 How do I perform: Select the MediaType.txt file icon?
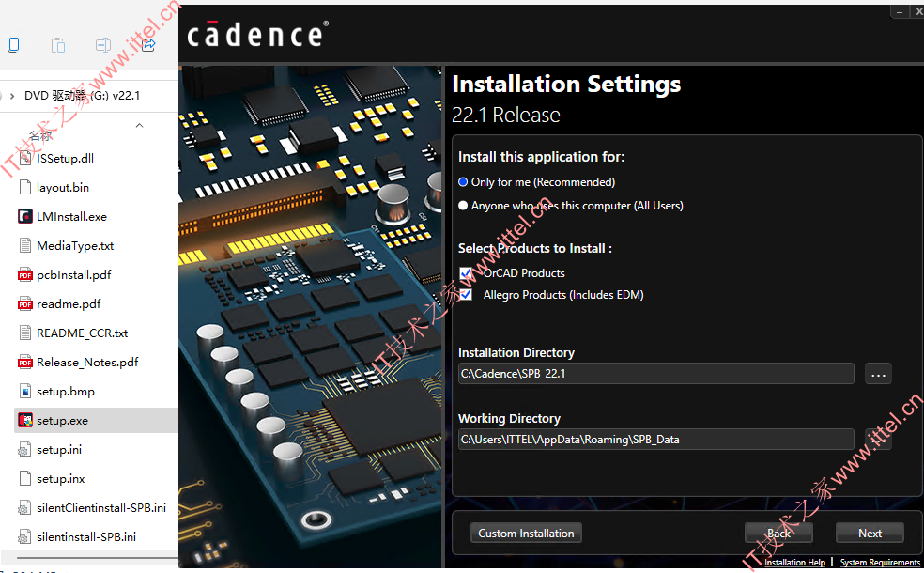[24, 245]
